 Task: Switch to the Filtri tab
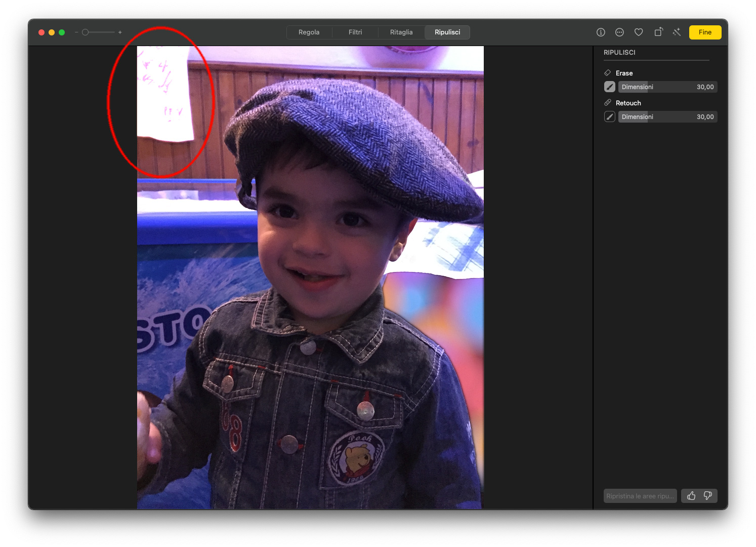coord(355,32)
